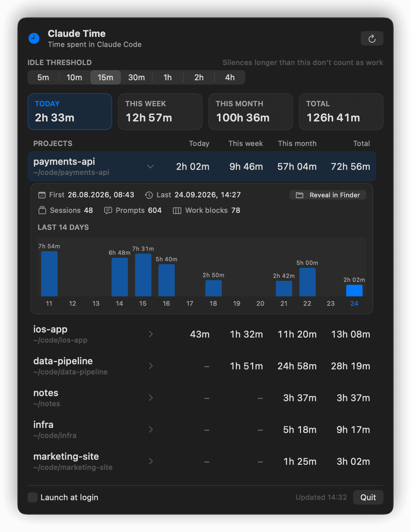Set idle threshold to 10m
Image resolution: width=411 pixels, height=532 pixels.
click(x=74, y=77)
